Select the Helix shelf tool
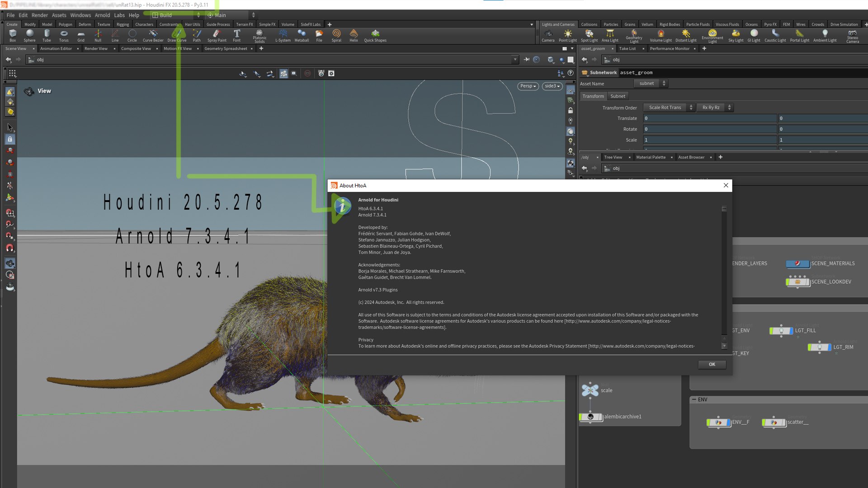Image resolution: width=868 pixels, height=488 pixels. pyautogui.click(x=354, y=36)
